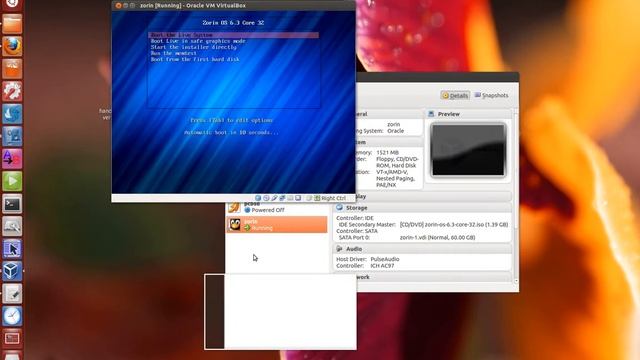Click the network adapter icon in VM status bar
This screenshot has width=640, height=360.
pyautogui.click(x=282, y=198)
